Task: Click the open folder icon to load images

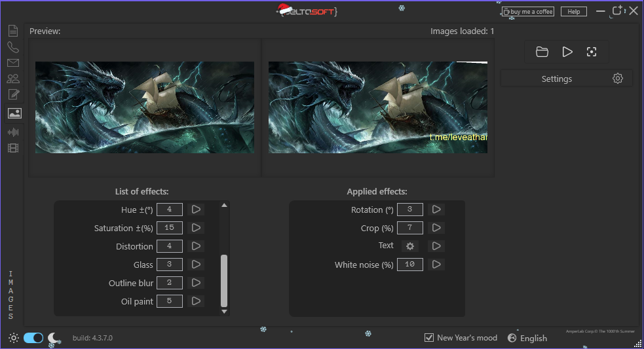Action: point(542,52)
